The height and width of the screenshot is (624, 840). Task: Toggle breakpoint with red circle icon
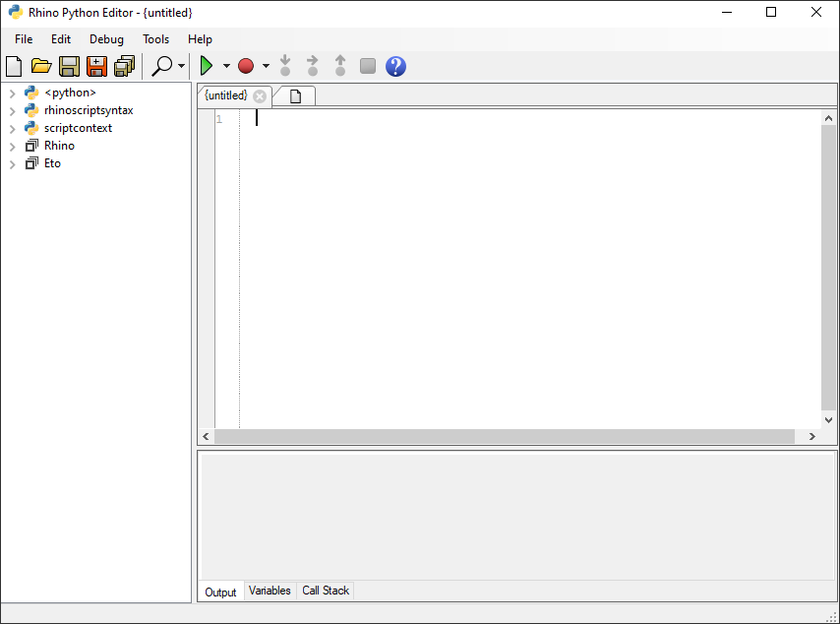[x=245, y=66]
